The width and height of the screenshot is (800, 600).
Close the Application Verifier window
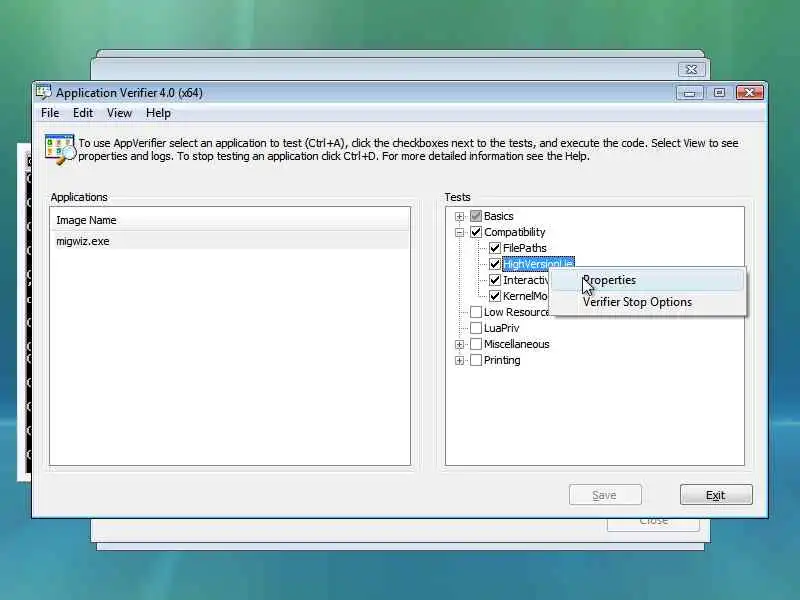point(749,93)
